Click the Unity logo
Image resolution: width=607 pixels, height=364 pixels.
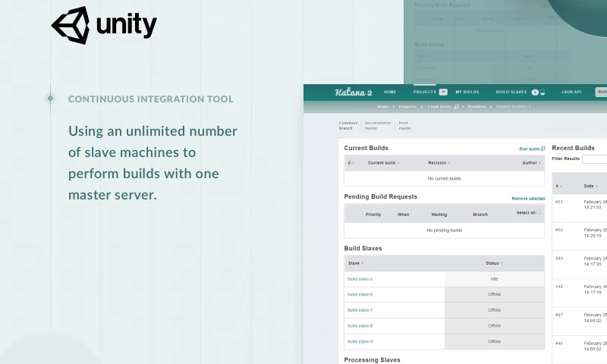pos(104,25)
